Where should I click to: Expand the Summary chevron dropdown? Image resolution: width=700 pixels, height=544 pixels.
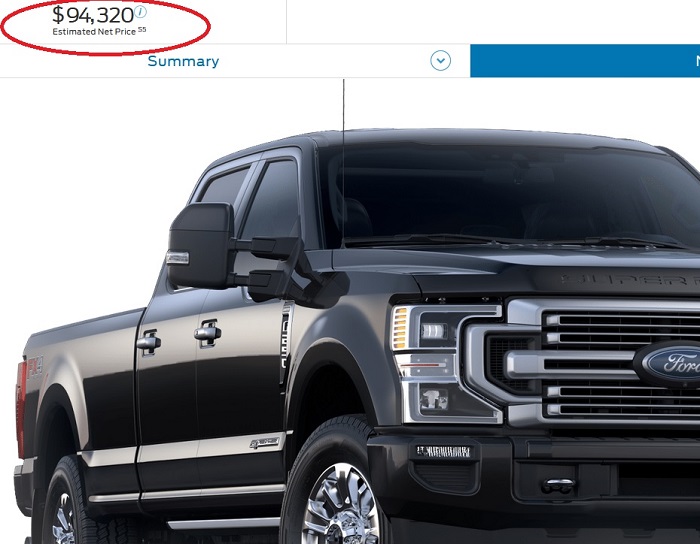click(440, 61)
